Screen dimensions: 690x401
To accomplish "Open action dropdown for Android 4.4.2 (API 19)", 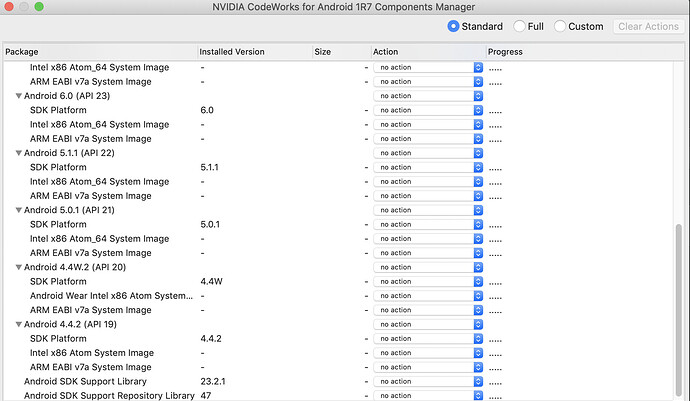I will point(428,324).
